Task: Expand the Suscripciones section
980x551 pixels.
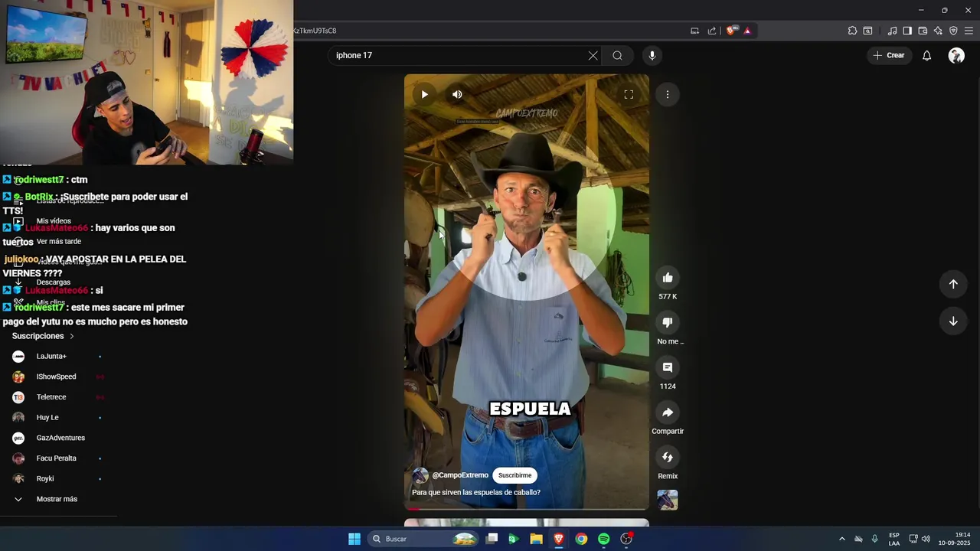Action: tap(43, 336)
